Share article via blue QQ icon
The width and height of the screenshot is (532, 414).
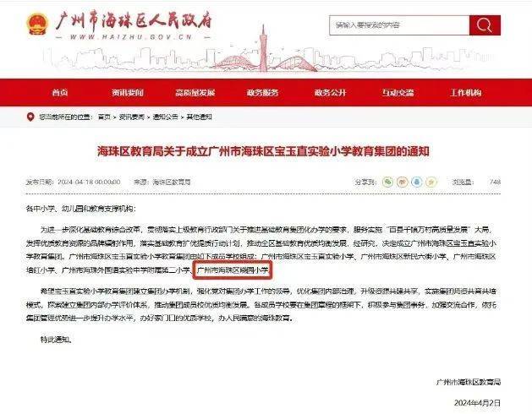(x=417, y=182)
